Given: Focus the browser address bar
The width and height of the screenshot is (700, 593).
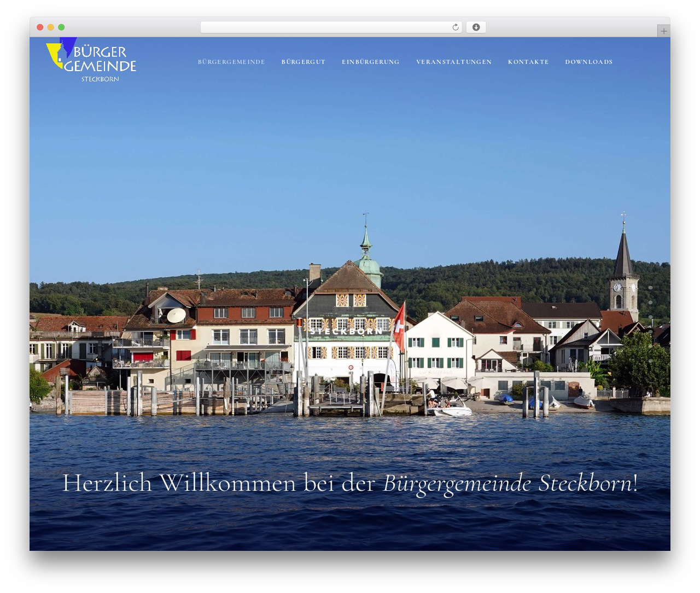Looking at the screenshot, I should point(331,27).
